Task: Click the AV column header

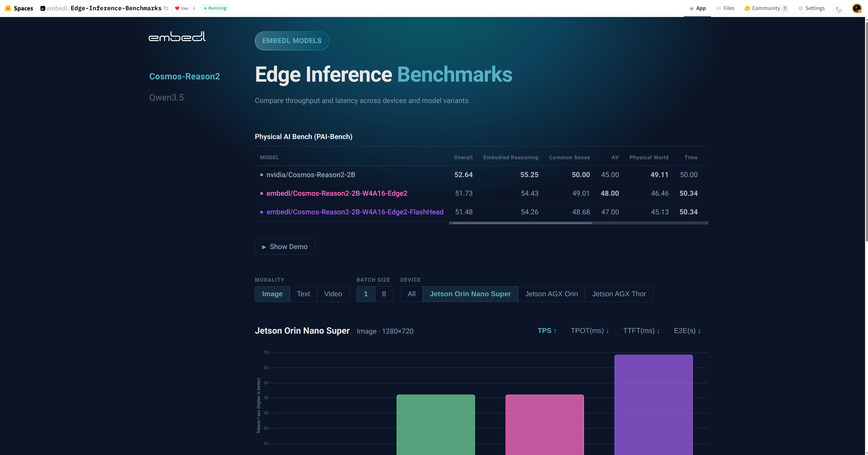Action: tap(615, 157)
